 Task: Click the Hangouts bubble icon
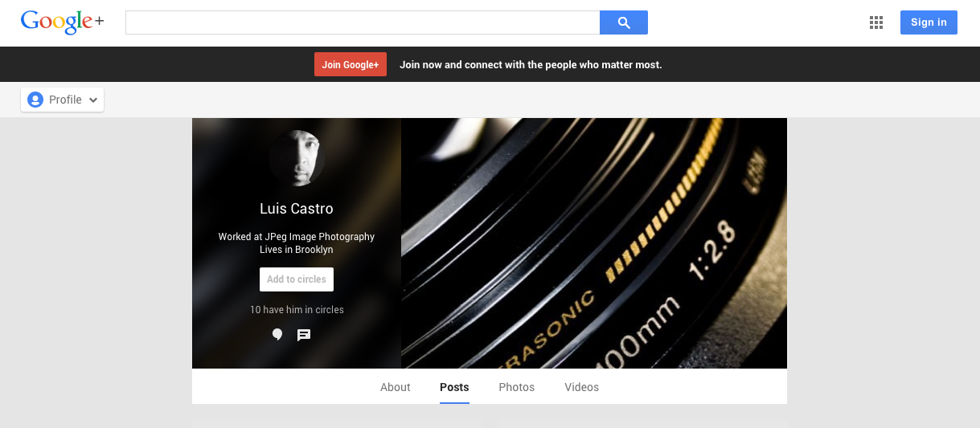click(x=277, y=335)
